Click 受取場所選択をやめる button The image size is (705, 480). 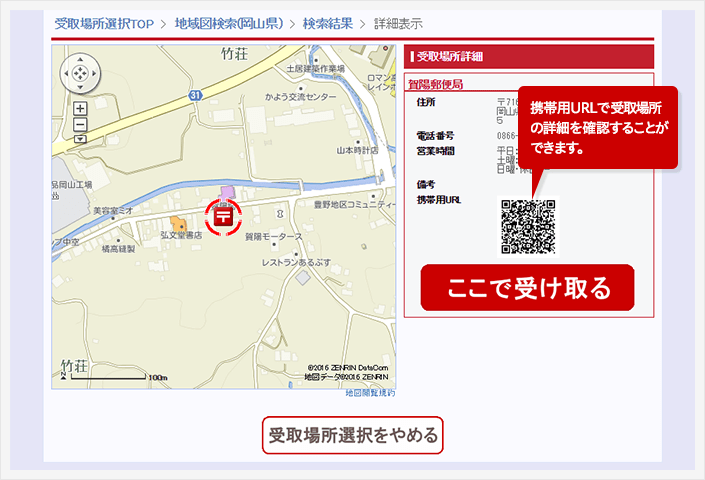click(x=353, y=435)
